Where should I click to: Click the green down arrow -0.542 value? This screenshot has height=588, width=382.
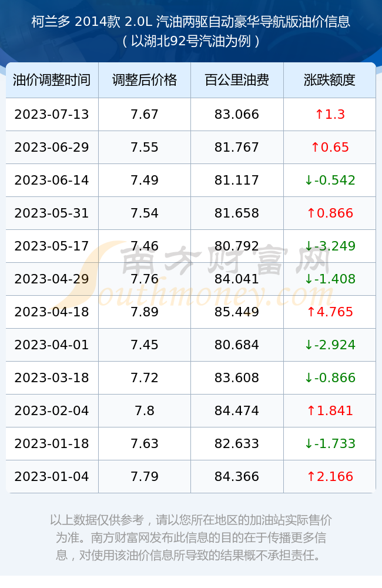(330, 181)
